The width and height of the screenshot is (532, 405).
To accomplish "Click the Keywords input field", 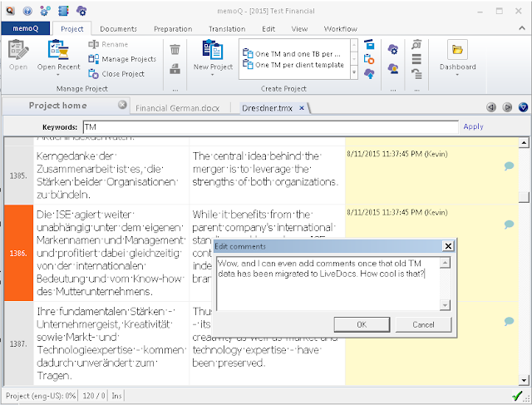I will 270,127.
